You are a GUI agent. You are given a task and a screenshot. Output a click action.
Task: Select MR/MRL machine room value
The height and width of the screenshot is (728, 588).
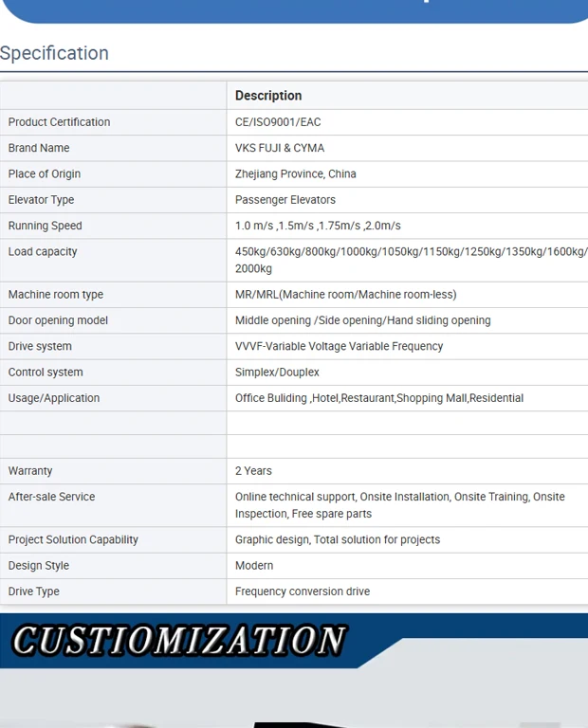coord(345,295)
